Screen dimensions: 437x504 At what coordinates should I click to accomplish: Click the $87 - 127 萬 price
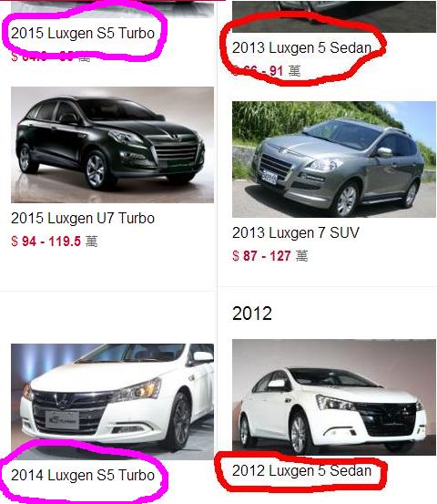click(x=269, y=256)
